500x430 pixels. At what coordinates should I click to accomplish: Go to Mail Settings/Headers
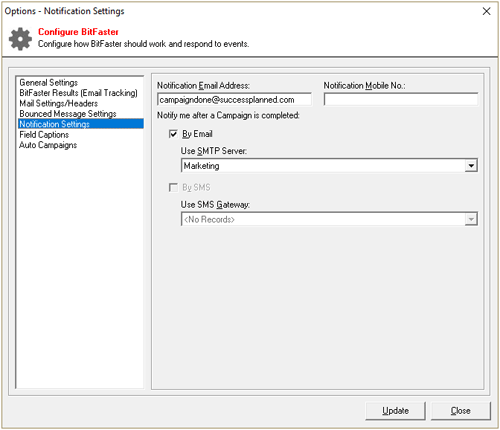pyautogui.click(x=59, y=103)
